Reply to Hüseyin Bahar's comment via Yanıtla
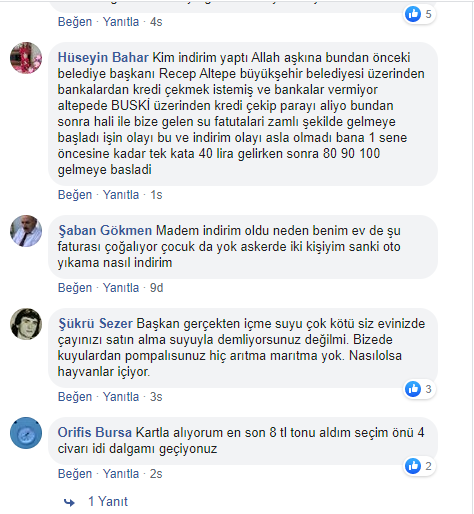 pos(121,195)
